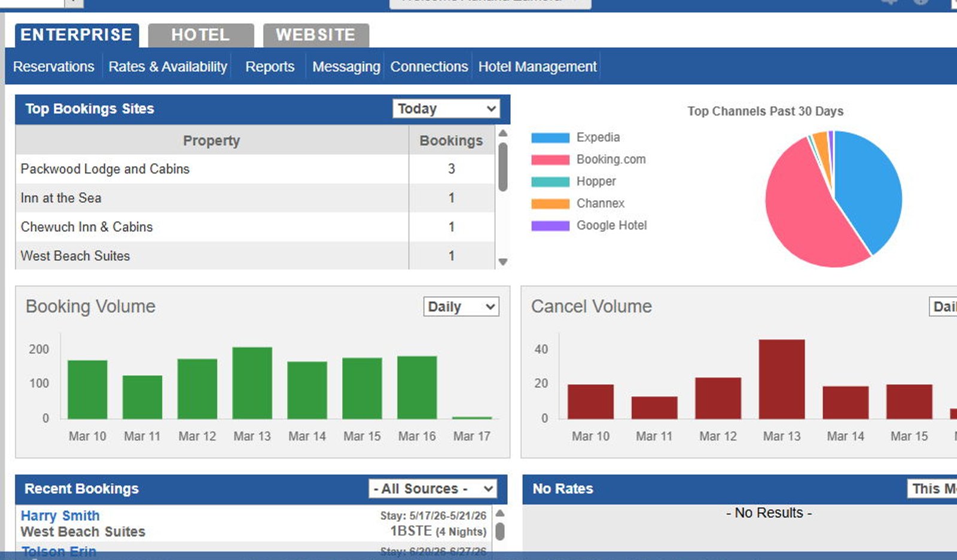Open Rates & Availability menu
Image resolution: width=957 pixels, height=560 pixels.
pos(168,66)
